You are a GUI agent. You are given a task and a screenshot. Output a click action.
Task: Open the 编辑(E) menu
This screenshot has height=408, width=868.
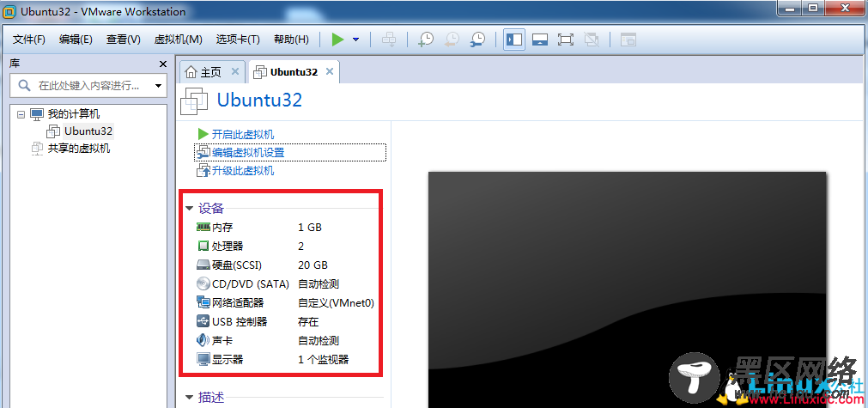coord(76,40)
